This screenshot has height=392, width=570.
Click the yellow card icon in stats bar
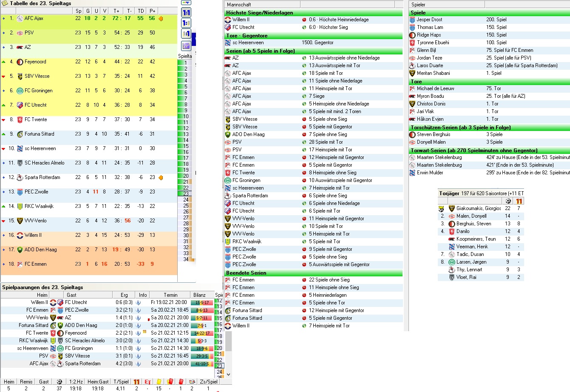[159, 382]
